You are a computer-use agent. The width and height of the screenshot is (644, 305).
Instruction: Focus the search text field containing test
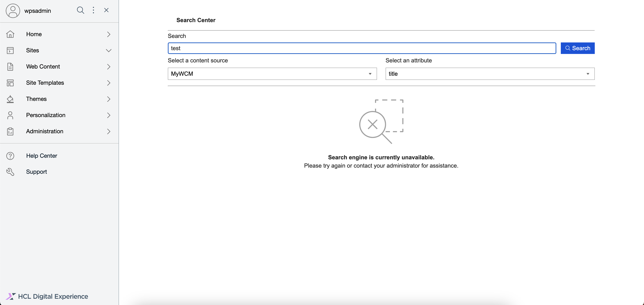[x=362, y=48]
